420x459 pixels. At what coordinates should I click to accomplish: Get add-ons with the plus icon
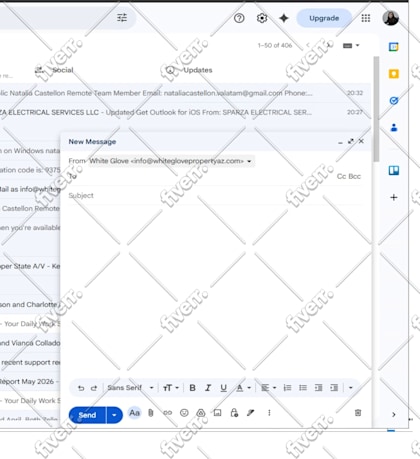click(x=394, y=197)
